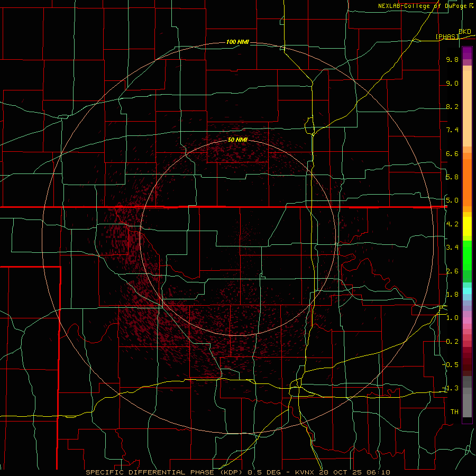Image resolution: width=476 pixels, height=476 pixels.
Task: Select the 7.4 value on the color scale
Action: pyautogui.click(x=452, y=130)
